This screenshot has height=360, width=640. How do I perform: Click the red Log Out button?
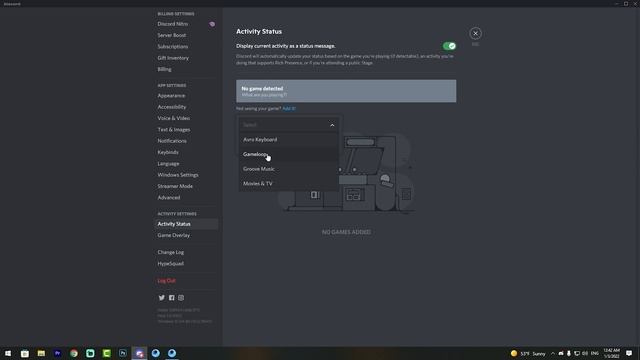pos(167,281)
